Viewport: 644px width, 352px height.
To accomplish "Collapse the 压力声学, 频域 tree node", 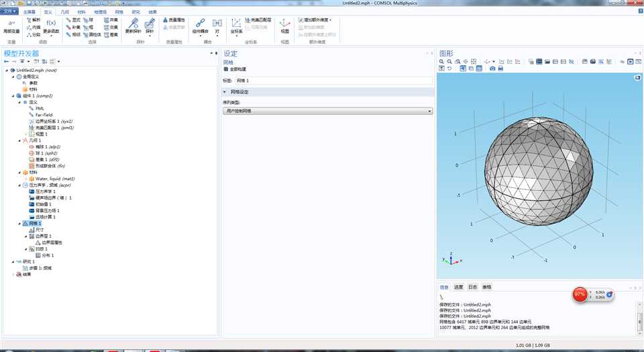I will click(x=19, y=185).
